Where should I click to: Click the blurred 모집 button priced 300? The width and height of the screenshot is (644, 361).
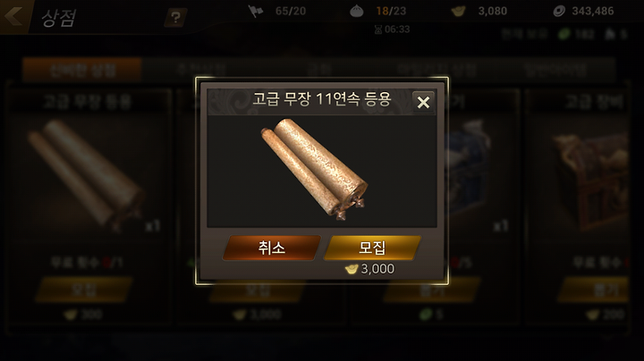click(x=84, y=290)
